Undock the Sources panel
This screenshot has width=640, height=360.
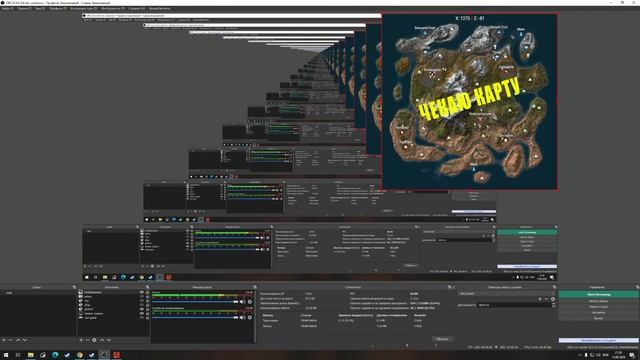coord(147,287)
